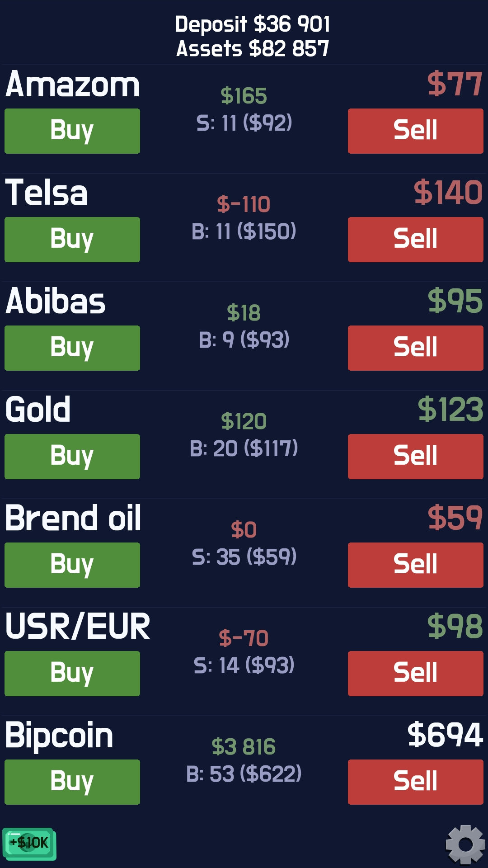Tap the Assets $82 857 total
The width and height of the screenshot is (488, 868).
[253, 48]
